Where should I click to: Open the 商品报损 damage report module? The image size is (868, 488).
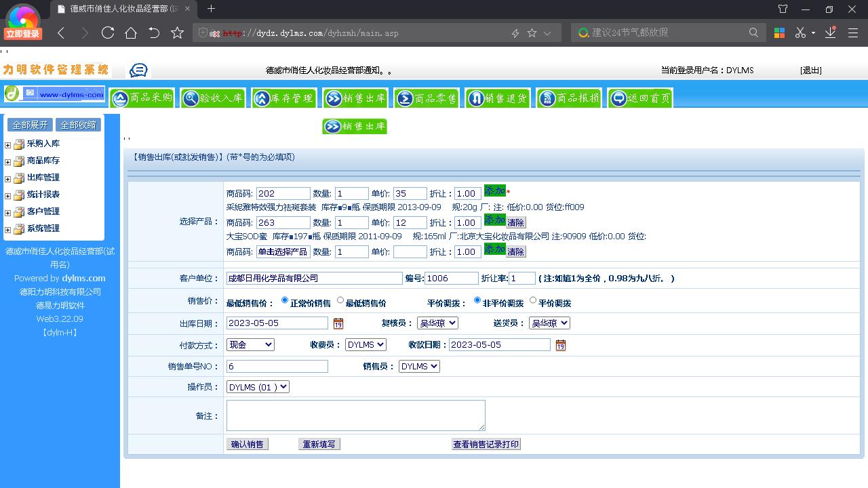pyautogui.click(x=568, y=98)
